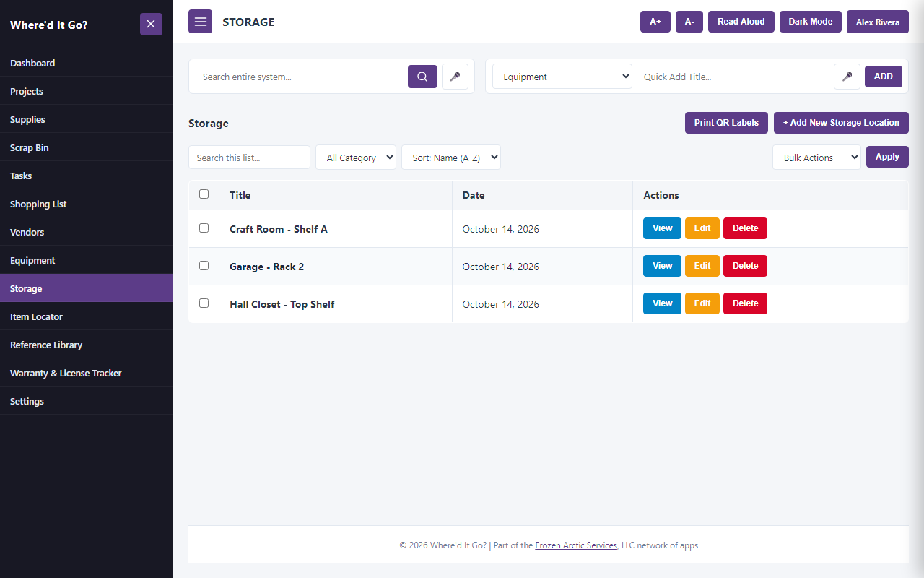This screenshot has height=578, width=924.
Task: Close the sidebar with the X icon
Action: click(151, 24)
